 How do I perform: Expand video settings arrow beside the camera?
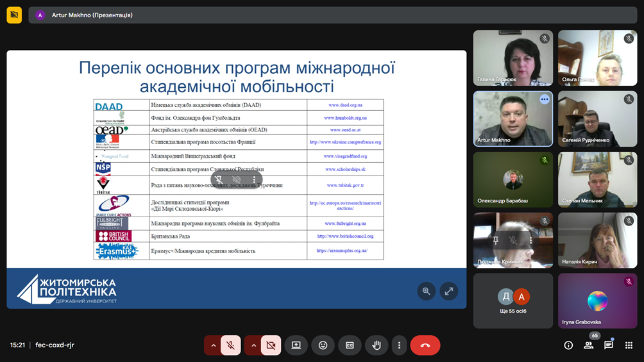tap(253, 345)
